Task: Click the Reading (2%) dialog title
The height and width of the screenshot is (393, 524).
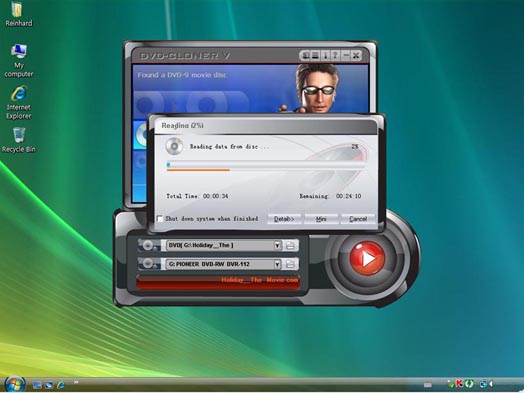Action: point(182,125)
